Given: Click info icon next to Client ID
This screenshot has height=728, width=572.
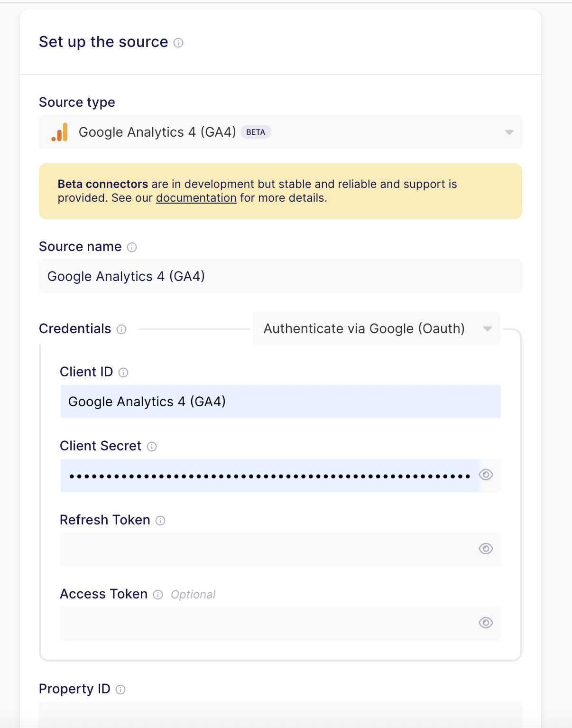Looking at the screenshot, I should [x=123, y=373].
